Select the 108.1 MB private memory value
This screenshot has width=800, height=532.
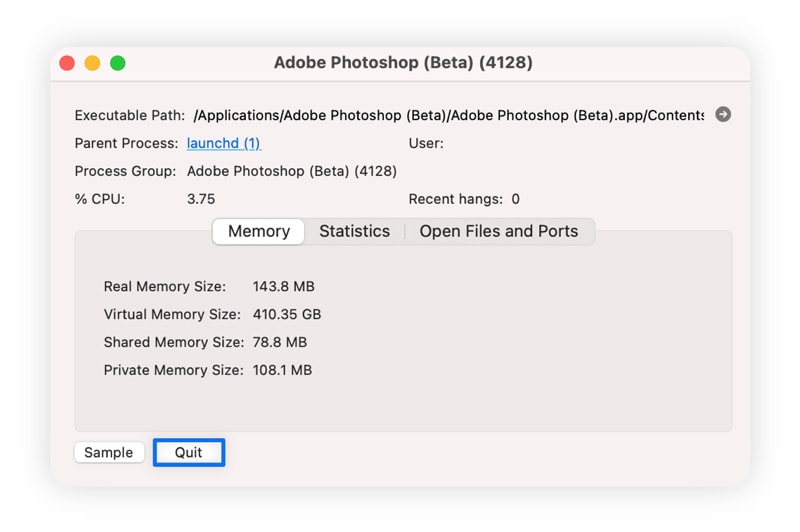tap(282, 370)
